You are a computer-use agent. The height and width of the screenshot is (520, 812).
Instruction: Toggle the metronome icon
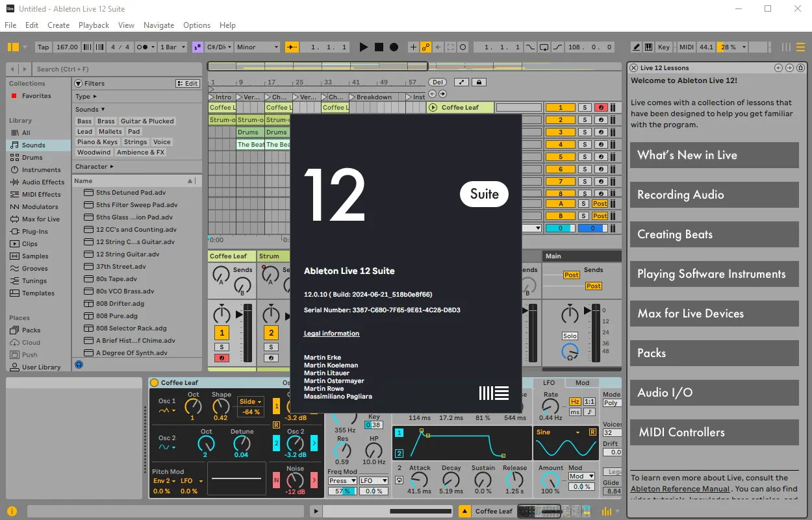coord(145,47)
